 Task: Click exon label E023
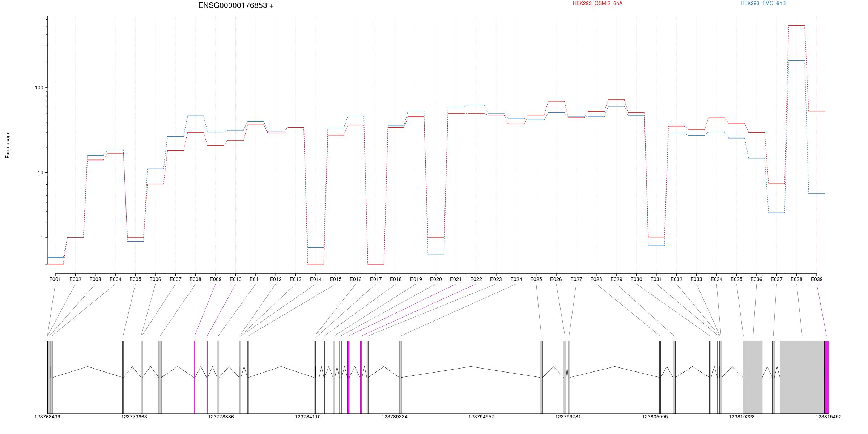(496, 279)
